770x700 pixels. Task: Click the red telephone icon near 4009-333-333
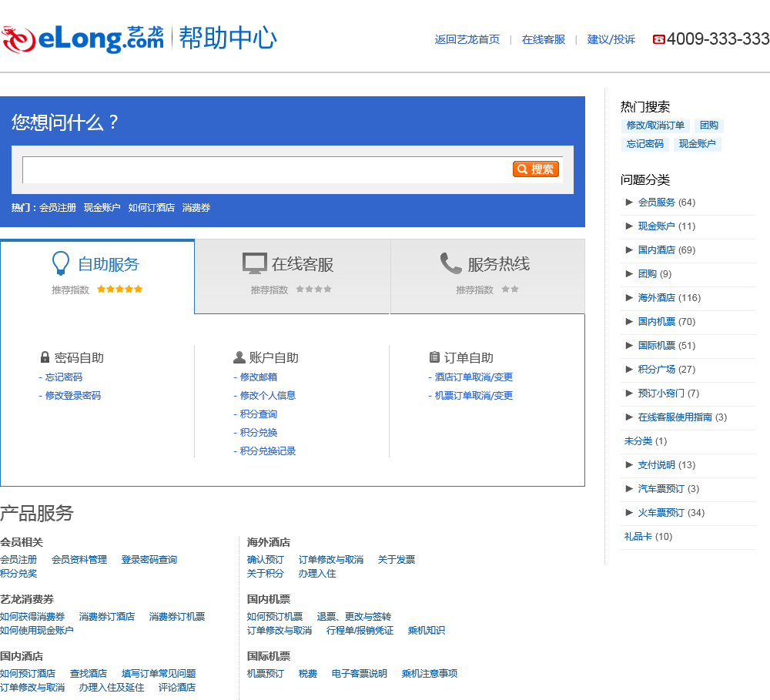point(658,39)
